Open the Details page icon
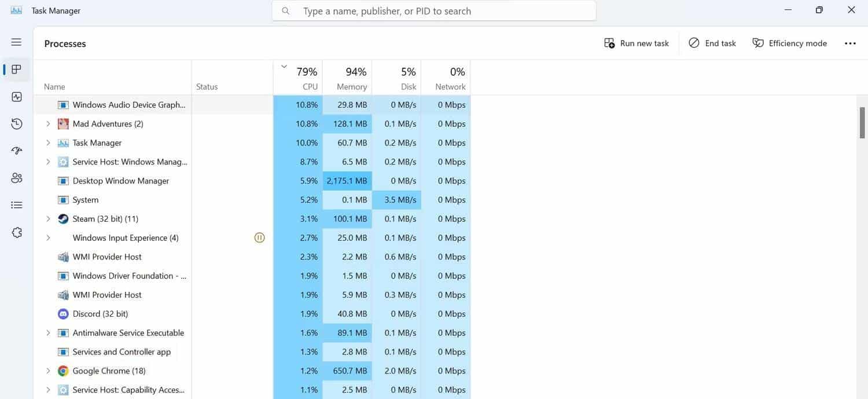The image size is (868, 399). (x=16, y=204)
